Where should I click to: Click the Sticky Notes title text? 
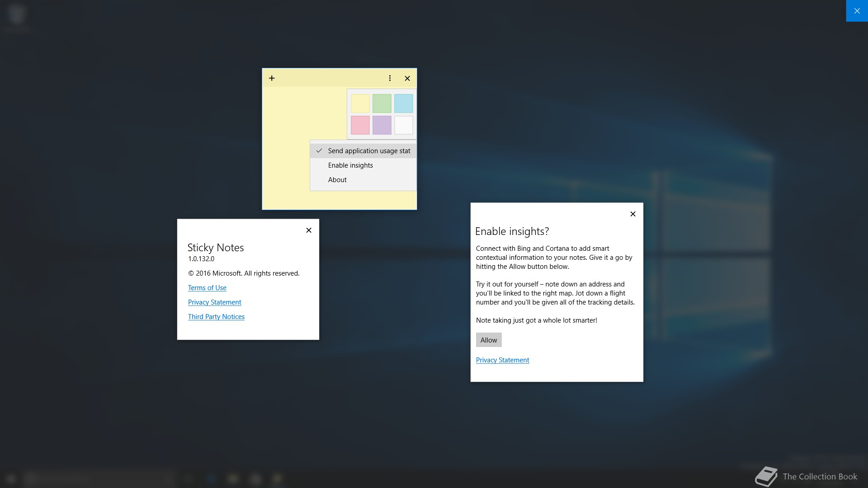point(216,248)
